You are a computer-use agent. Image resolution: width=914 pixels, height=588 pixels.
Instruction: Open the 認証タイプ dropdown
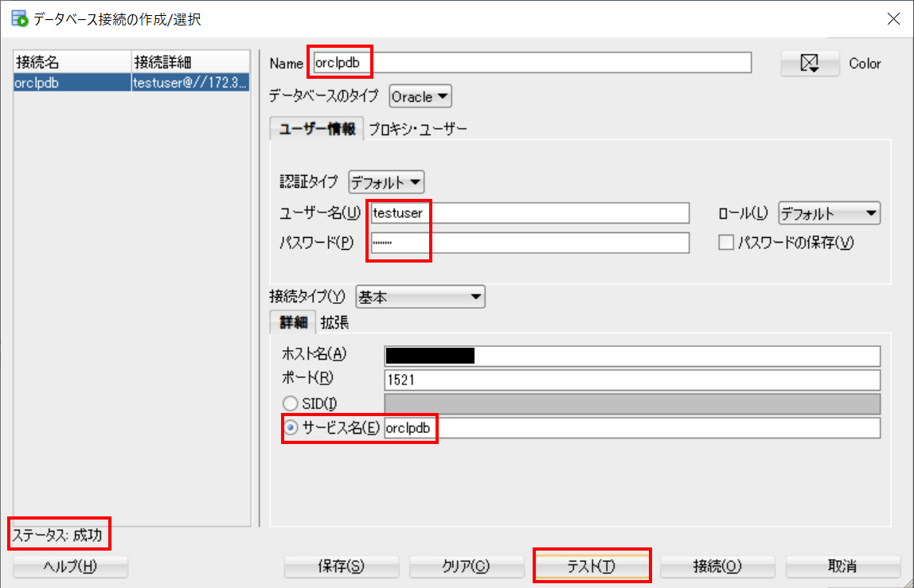coord(386,182)
